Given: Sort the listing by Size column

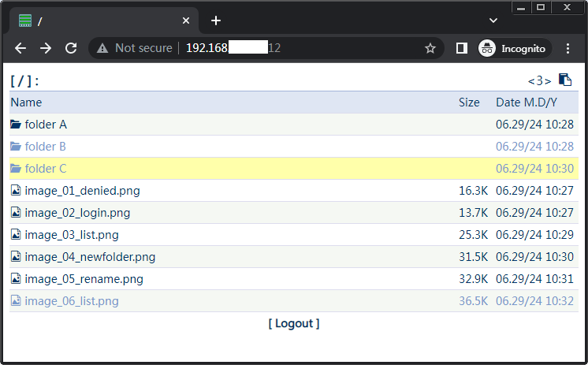Looking at the screenshot, I should 469,102.
